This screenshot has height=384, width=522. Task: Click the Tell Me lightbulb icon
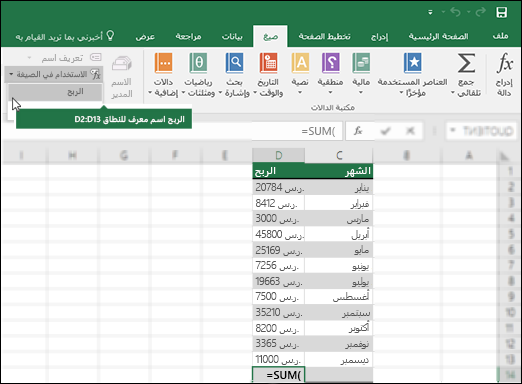click(x=110, y=36)
